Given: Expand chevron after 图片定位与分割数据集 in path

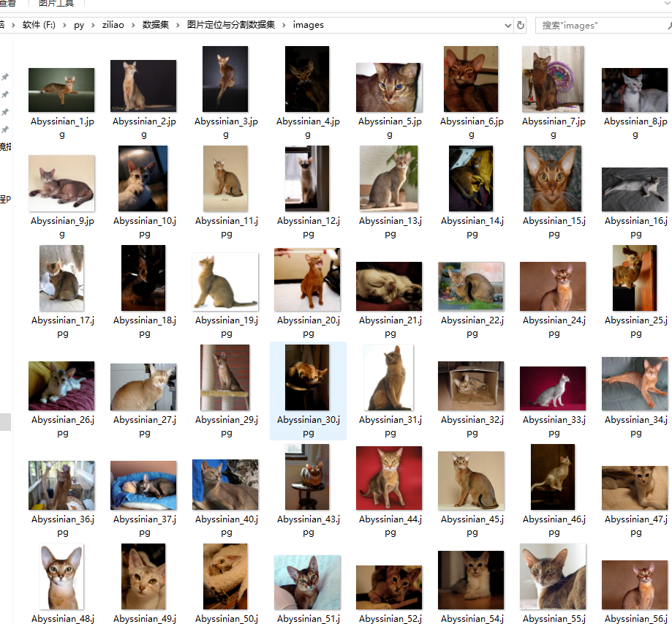Looking at the screenshot, I should [284, 25].
